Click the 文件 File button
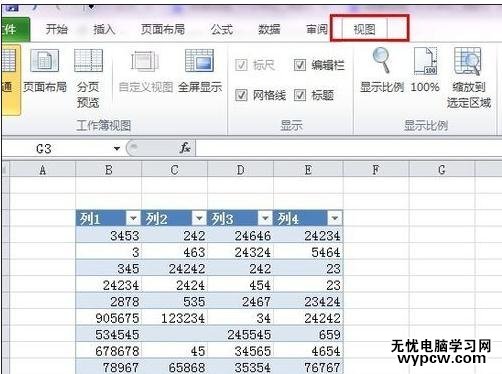Viewport: 502px width, 374px height. point(15,30)
